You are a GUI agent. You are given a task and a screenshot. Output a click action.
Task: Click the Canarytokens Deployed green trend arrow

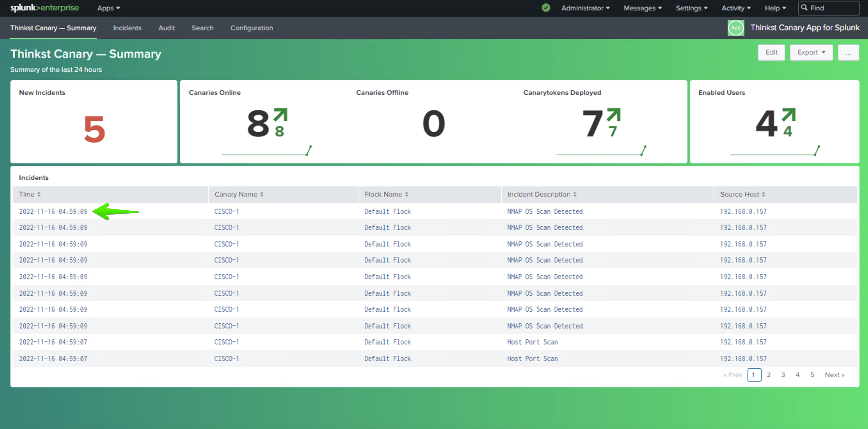tap(614, 115)
